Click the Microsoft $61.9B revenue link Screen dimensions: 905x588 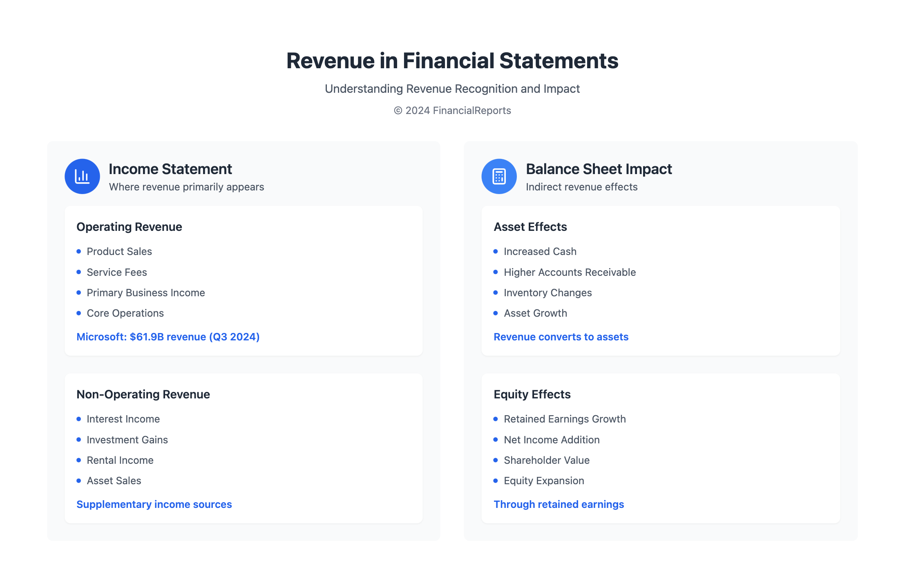pyautogui.click(x=168, y=337)
